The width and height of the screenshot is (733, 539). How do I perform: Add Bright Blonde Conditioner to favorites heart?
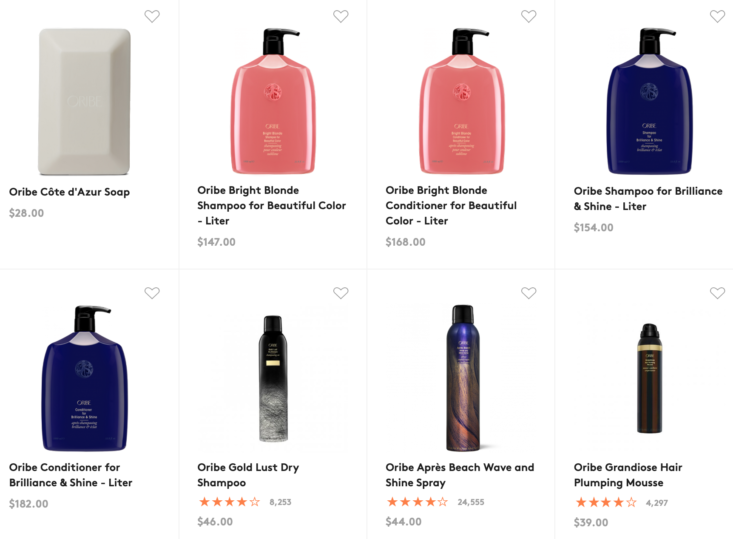(x=529, y=16)
